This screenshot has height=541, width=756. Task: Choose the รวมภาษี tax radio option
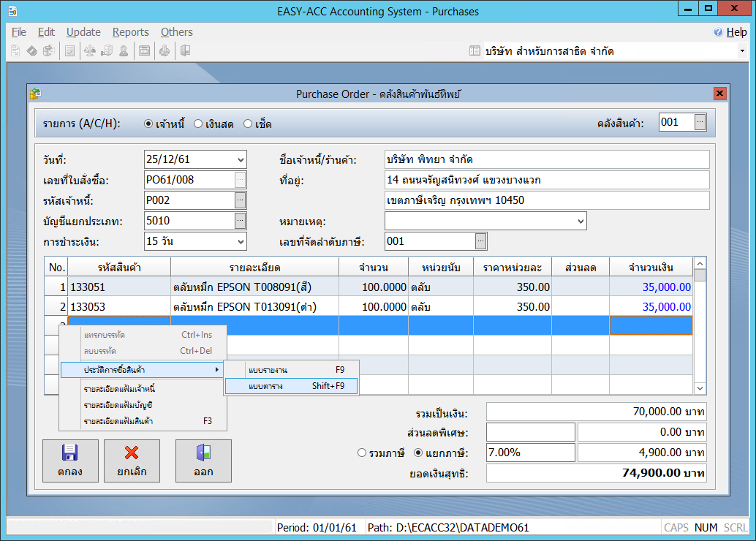click(x=362, y=453)
